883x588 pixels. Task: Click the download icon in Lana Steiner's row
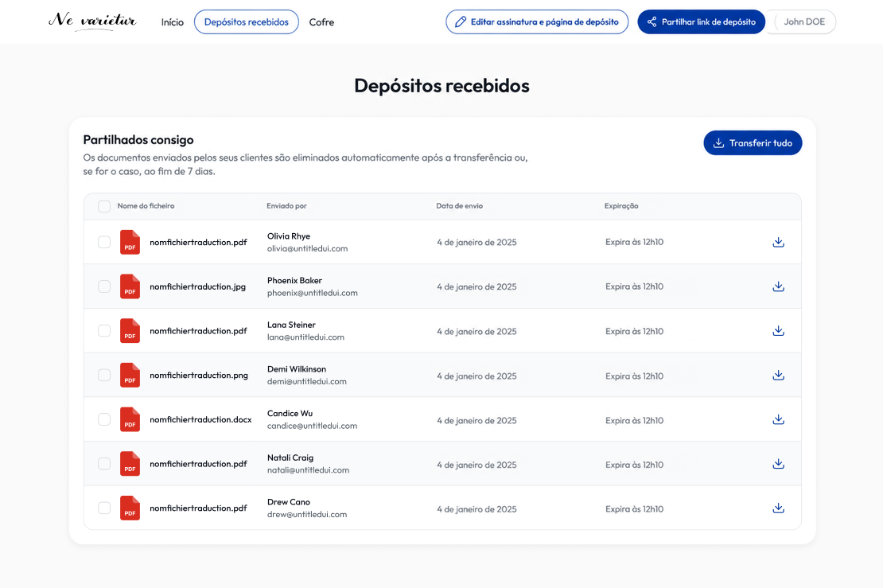[x=778, y=331]
